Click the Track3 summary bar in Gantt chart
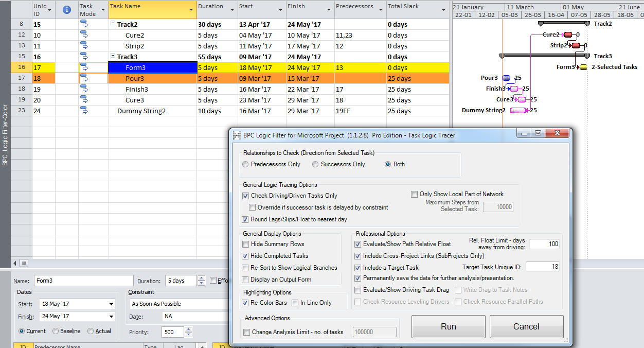 544,56
